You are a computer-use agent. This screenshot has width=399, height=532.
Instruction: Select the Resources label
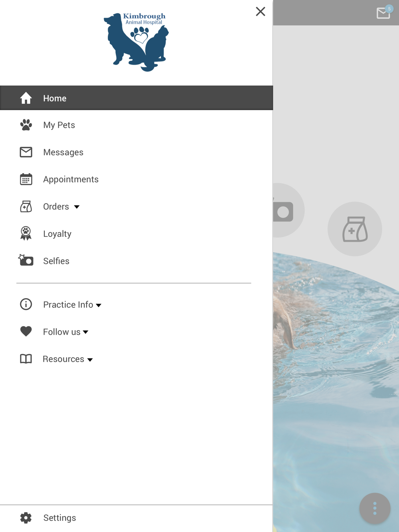63,359
